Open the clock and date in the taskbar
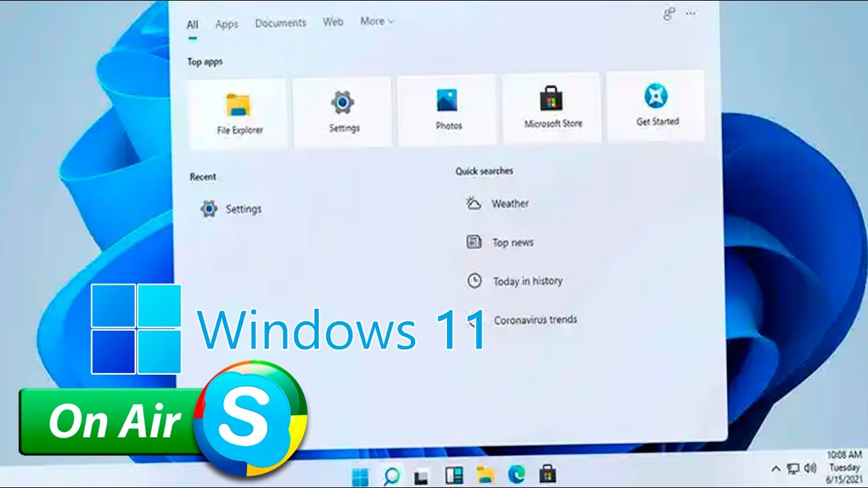Screen dimensions: 868x488 (844, 466)
